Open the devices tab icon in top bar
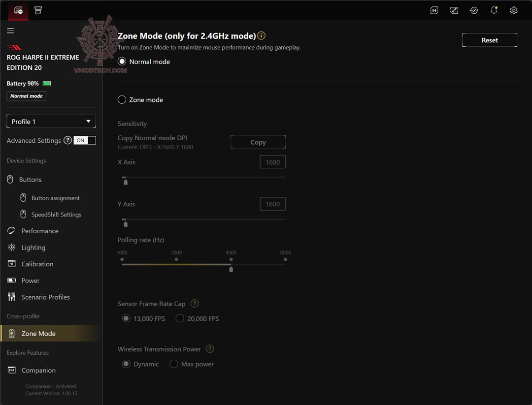The height and width of the screenshot is (405, 532). pyautogui.click(x=18, y=10)
